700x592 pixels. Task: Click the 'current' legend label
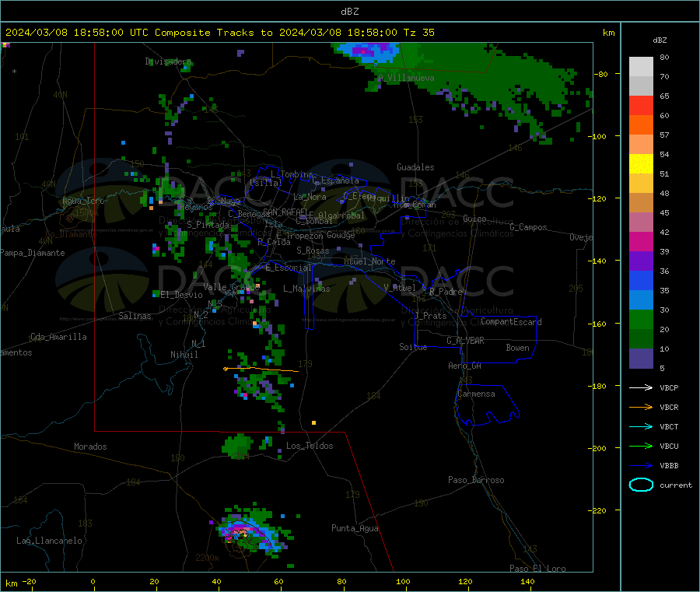676,485
